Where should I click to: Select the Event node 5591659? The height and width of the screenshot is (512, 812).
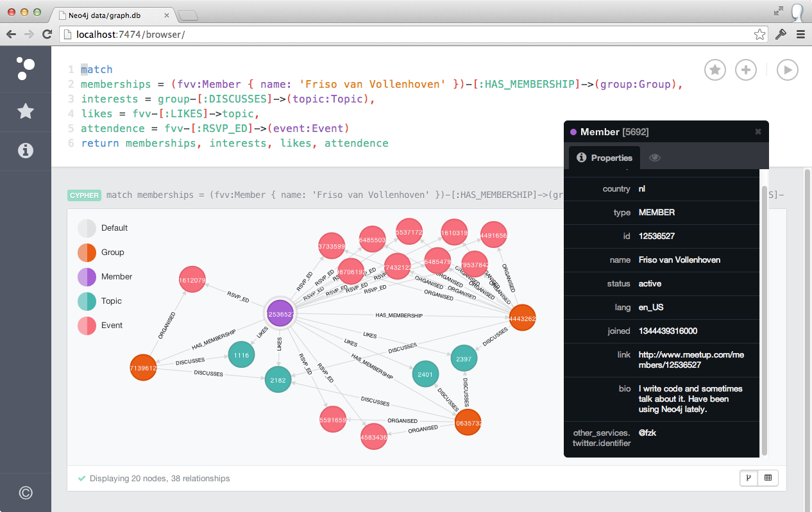pos(333,420)
